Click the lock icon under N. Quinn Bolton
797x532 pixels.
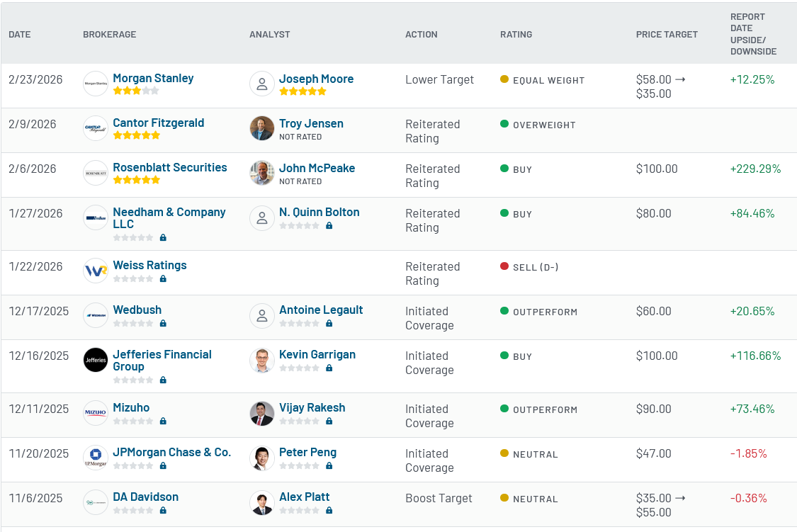(329, 225)
